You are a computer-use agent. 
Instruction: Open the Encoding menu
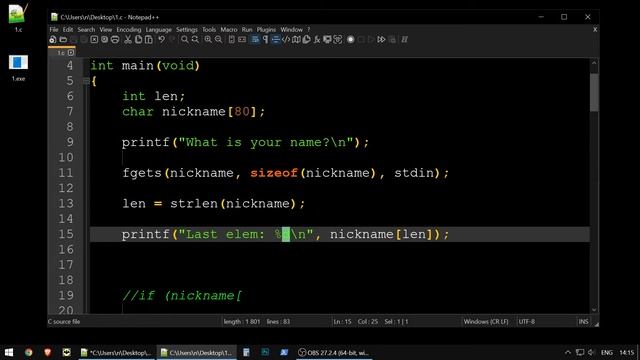coord(129,29)
